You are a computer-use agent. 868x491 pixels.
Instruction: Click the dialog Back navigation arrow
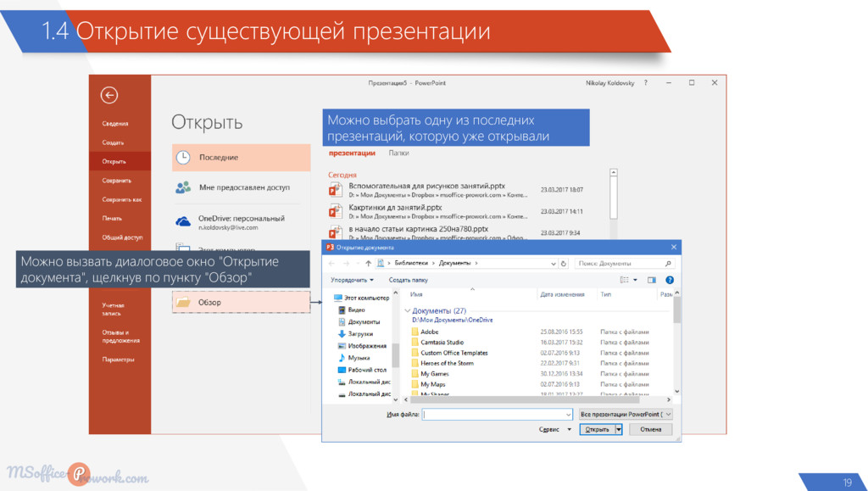(332, 264)
